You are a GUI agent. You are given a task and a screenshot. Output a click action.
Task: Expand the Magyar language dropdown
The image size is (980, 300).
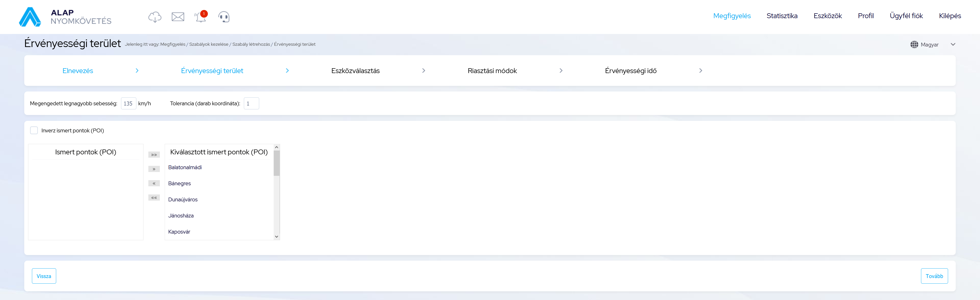tap(953, 44)
